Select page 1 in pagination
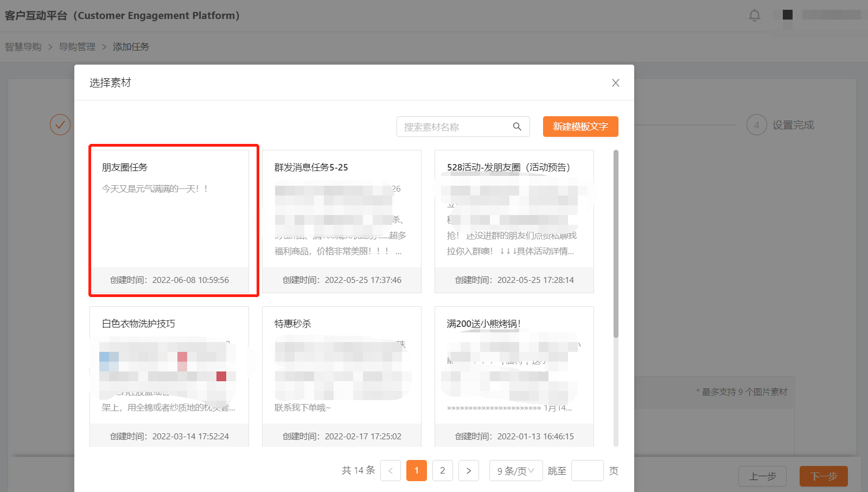Image resolution: width=868 pixels, height=492 pixels. [417, 471]
